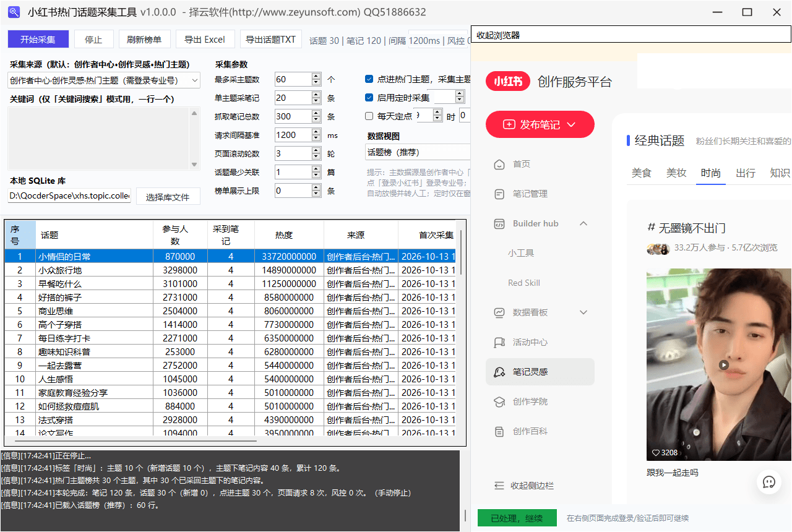The height and width of the screenshot is (532, 792).
Task: Enable 每天定点 checkbox
Action: pyautogui.click(x=369, y=116)
